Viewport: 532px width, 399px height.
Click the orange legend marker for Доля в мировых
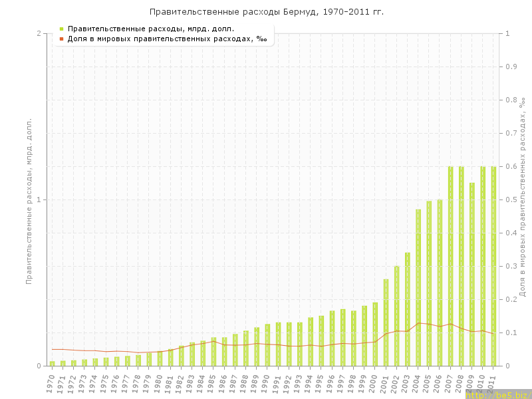pos(61,39)
